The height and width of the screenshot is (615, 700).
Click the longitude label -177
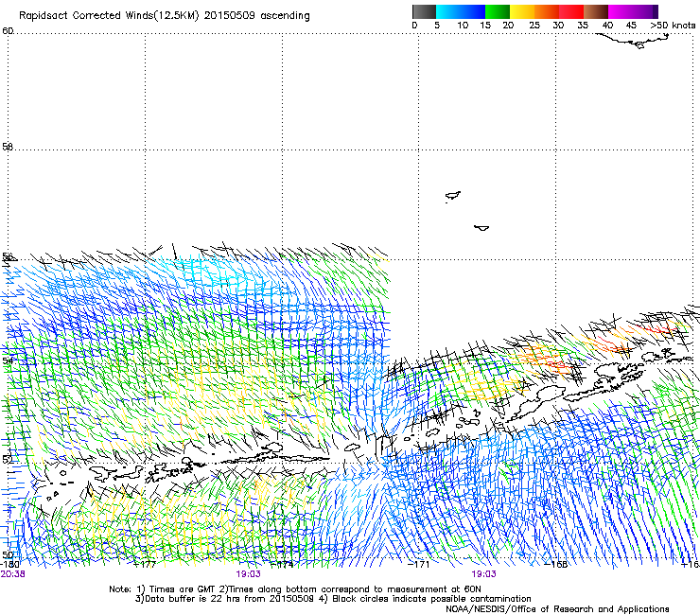[145, 564]
